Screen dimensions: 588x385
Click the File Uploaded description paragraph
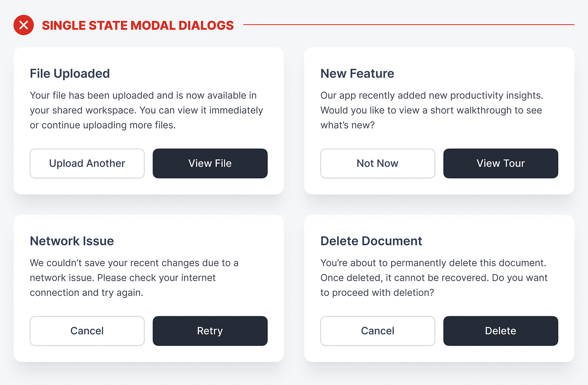(146, 110)
